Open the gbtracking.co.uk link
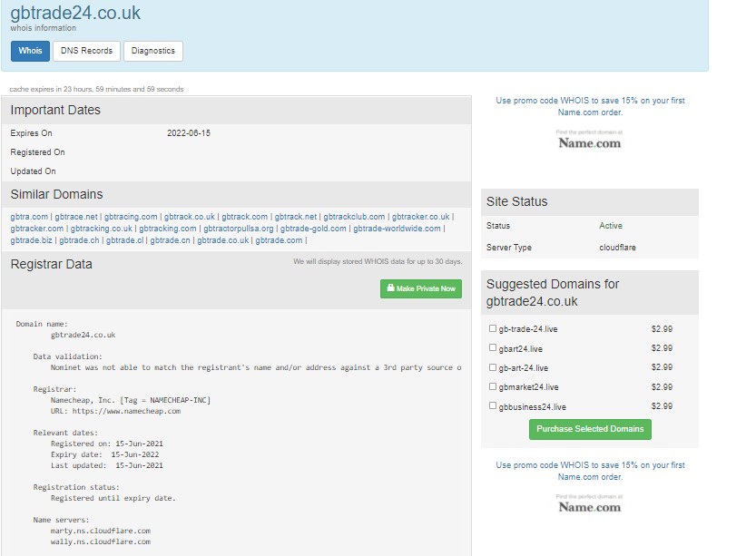This screenshot has height=556, width=756. tap(102, 229)
